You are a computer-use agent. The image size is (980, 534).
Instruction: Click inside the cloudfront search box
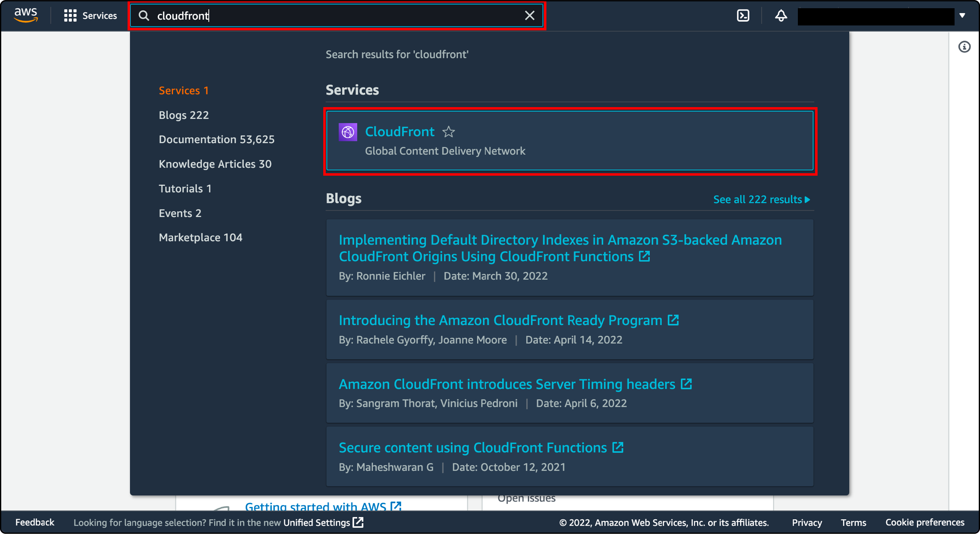336,16
